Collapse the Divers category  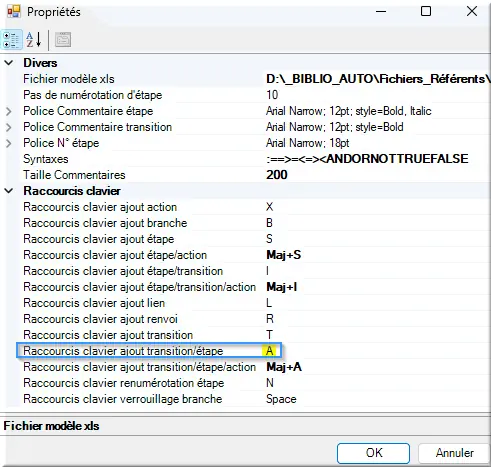click(9, 63)
